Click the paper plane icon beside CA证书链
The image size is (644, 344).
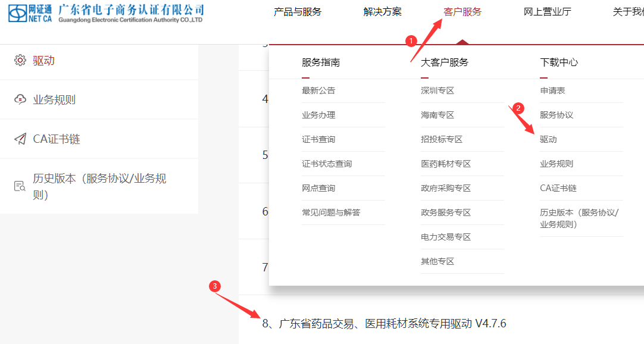click(20, 139)
